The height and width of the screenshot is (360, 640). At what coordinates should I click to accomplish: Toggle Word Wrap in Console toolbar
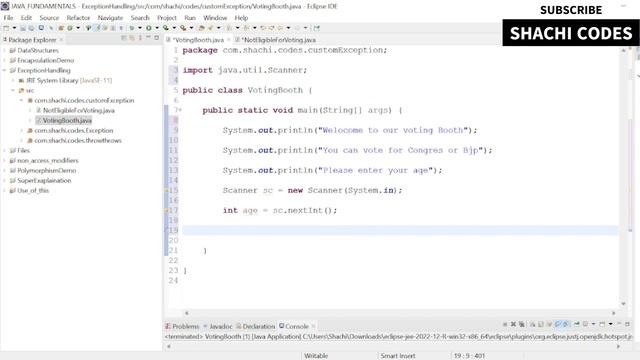pyautogui.click(x=549, y=324)
